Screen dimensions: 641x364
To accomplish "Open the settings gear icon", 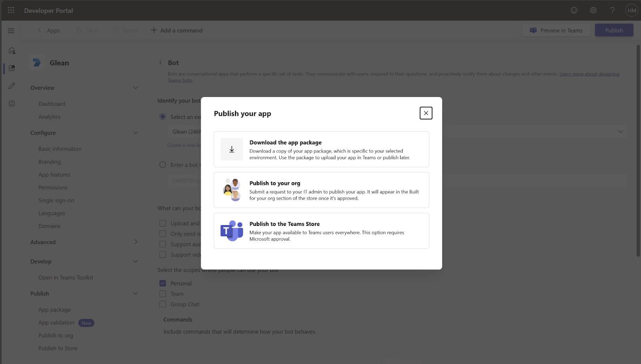I will point(593,10).
